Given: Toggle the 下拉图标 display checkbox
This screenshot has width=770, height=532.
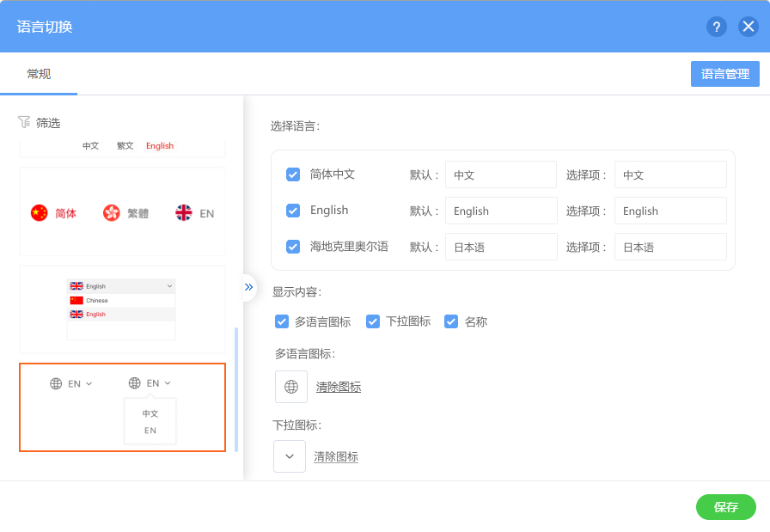Looking at the screenshot, I should coord(373,321).
